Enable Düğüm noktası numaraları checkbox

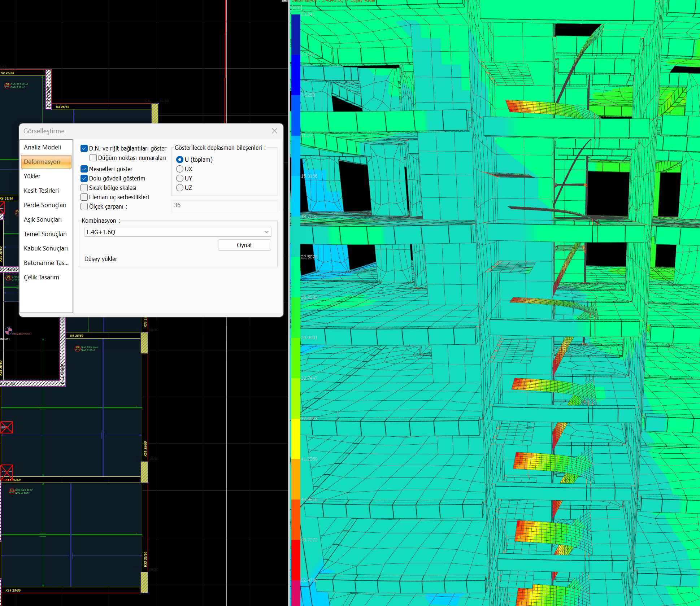tap(93, 158)
